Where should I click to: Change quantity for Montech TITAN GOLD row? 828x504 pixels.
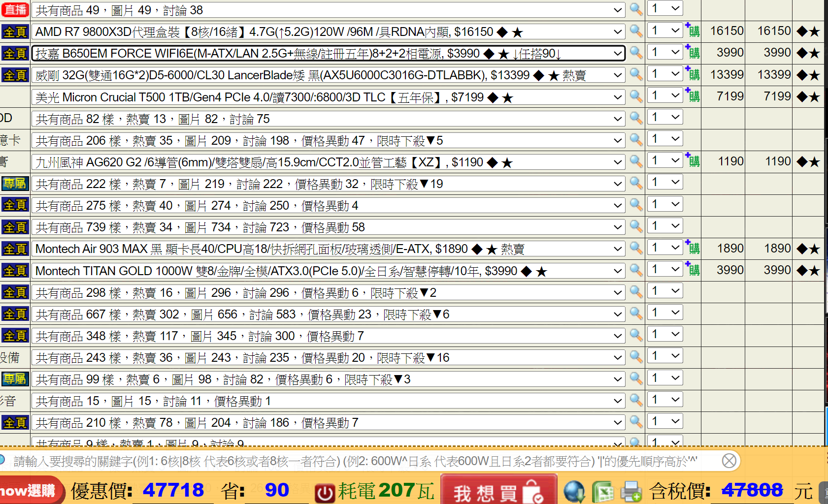tap(665, 269)
